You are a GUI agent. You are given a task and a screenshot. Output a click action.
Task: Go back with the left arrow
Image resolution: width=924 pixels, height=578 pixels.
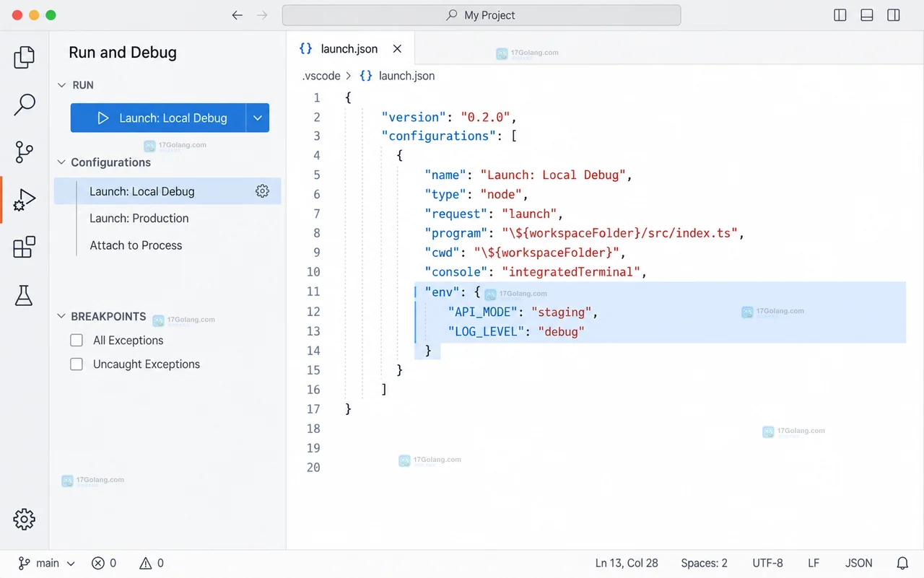(237, 15)
